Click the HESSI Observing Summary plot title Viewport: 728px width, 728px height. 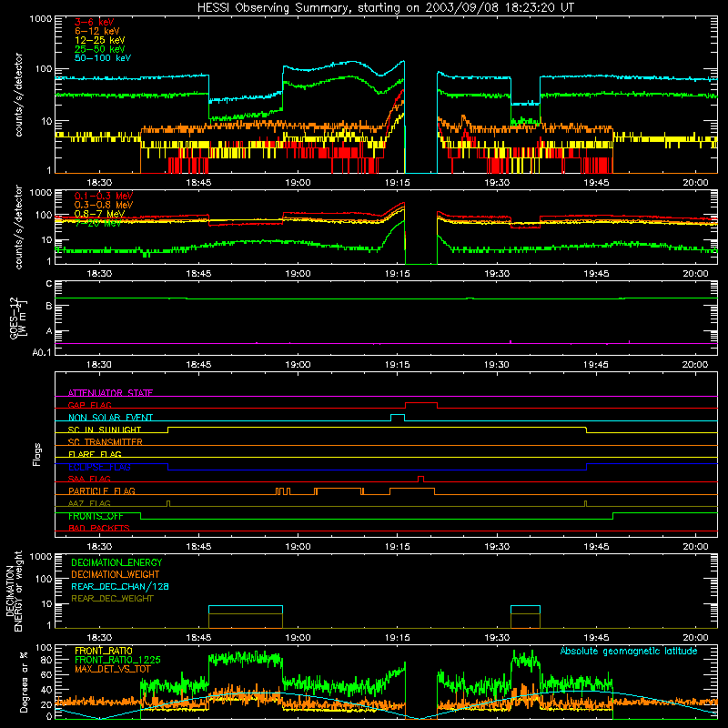coord(386,8)
